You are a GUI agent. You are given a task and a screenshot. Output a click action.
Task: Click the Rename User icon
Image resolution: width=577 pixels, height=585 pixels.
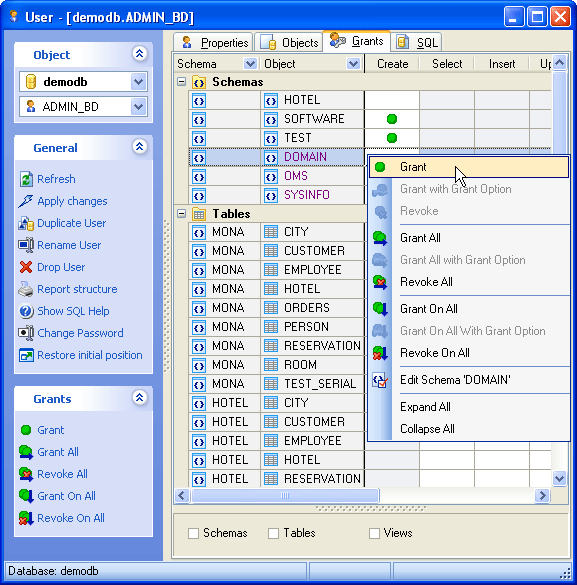26,245
